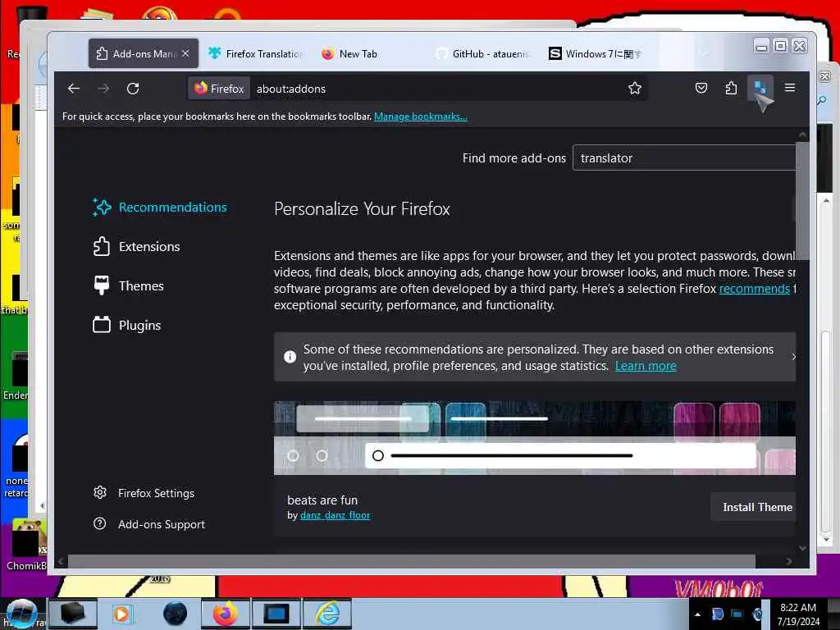The width and height of the screenshot is (840, 630).
Task: Open the Plugins category in sidebar
Action: pyautogui.click(x=127, y=325)
